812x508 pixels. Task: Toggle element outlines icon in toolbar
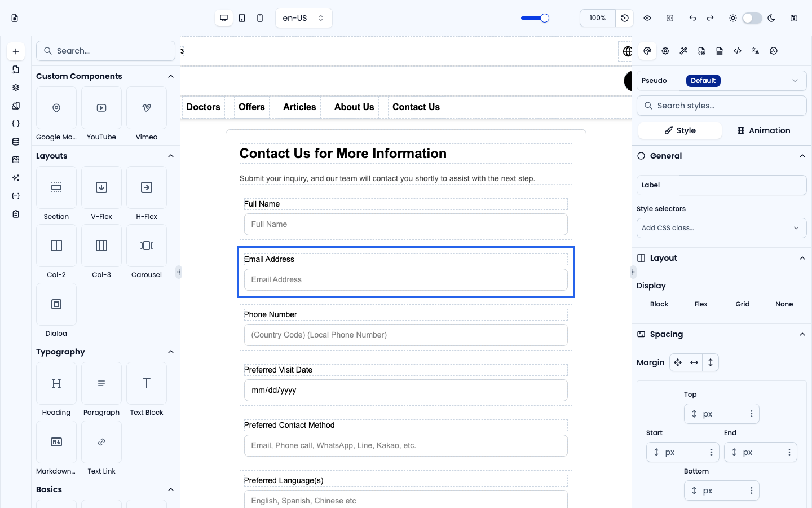(x=670, y=18)
